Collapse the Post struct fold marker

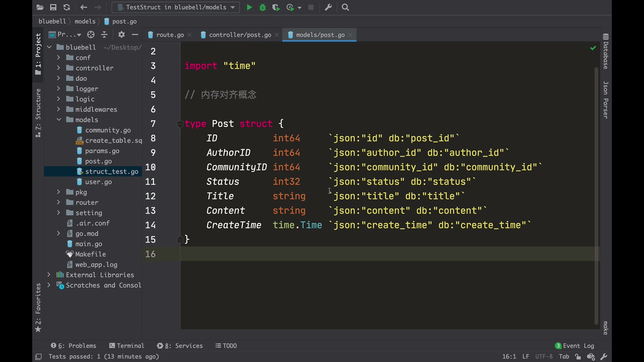[180, 124]
